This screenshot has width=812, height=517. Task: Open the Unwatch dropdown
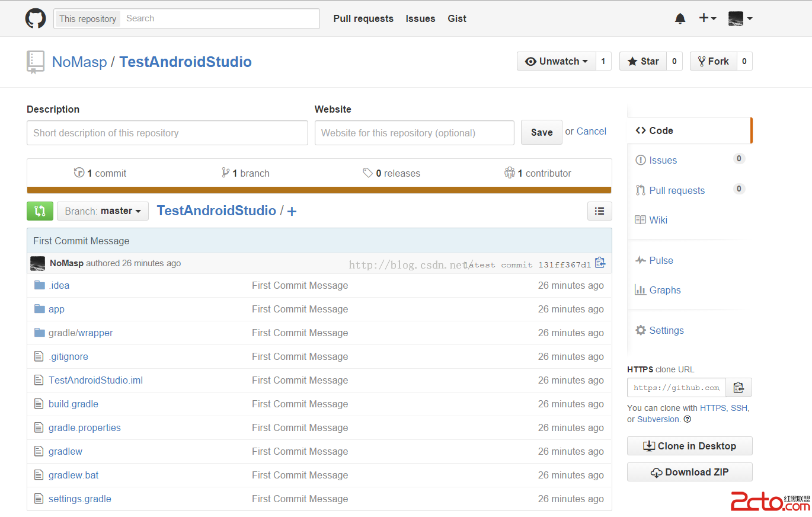556,61
